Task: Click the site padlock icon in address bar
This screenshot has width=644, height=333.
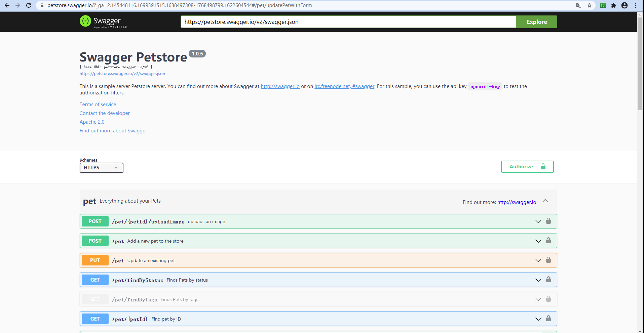Action: [42, 5]
